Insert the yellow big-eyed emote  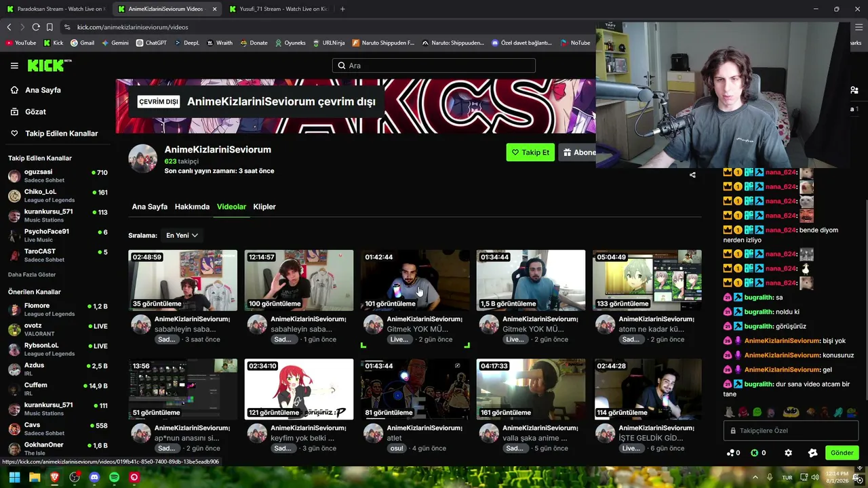[x=791, y=412]
